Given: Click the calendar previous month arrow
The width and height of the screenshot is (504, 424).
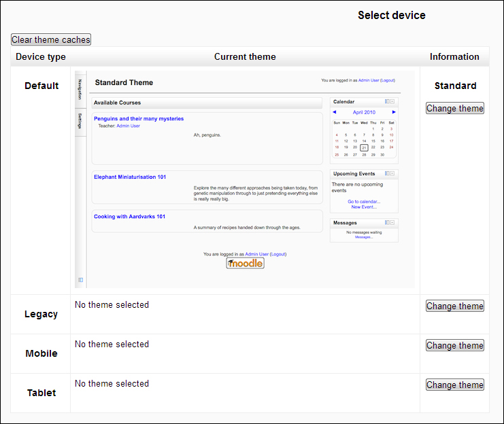Looking at the screenshot, I should tap(334, 112).
